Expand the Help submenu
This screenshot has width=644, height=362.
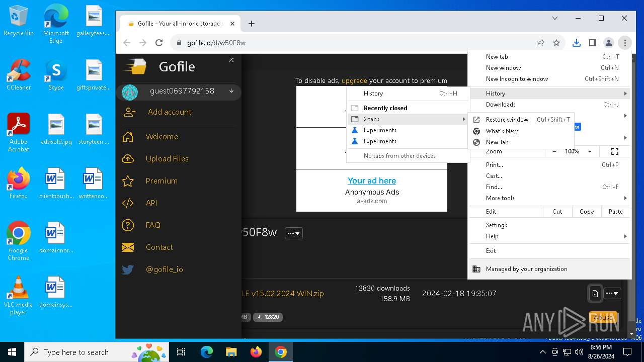pos(549,236)
